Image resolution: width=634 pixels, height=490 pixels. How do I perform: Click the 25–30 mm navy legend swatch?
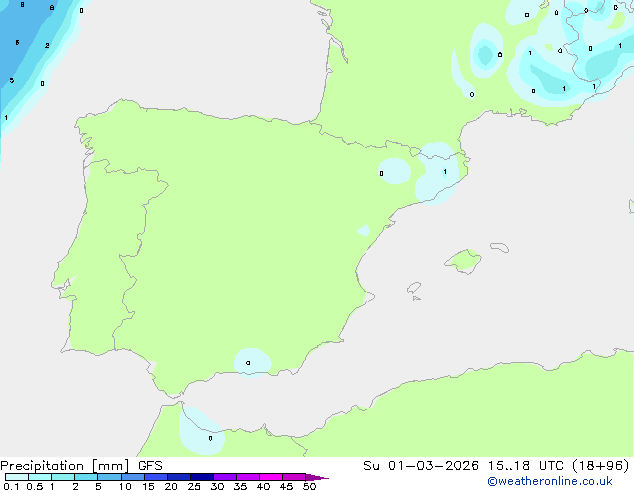(202, 477)
